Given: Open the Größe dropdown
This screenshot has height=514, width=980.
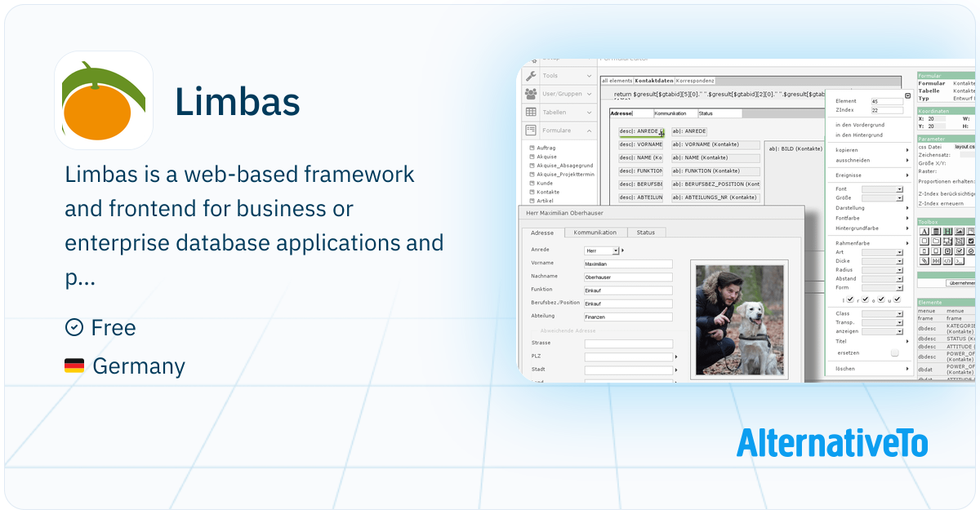Looking at the screenshot, I should coord(882,197).
